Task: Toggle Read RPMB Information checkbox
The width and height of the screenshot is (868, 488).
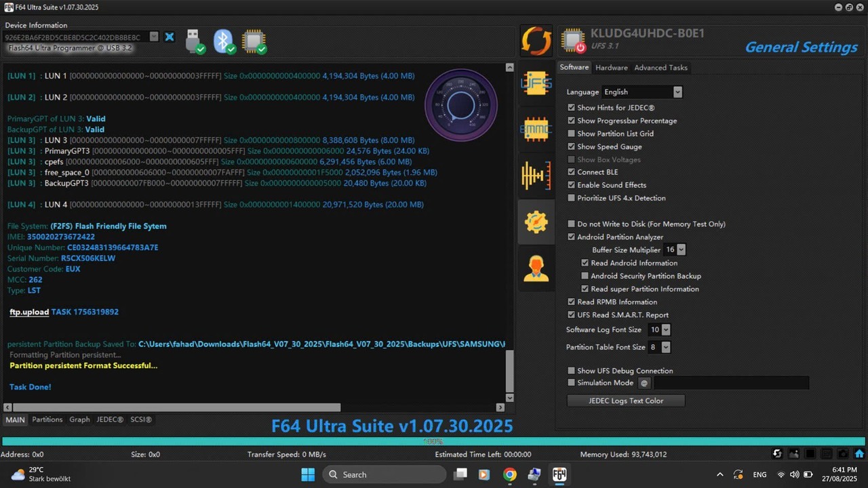Action: pos(572,302)
